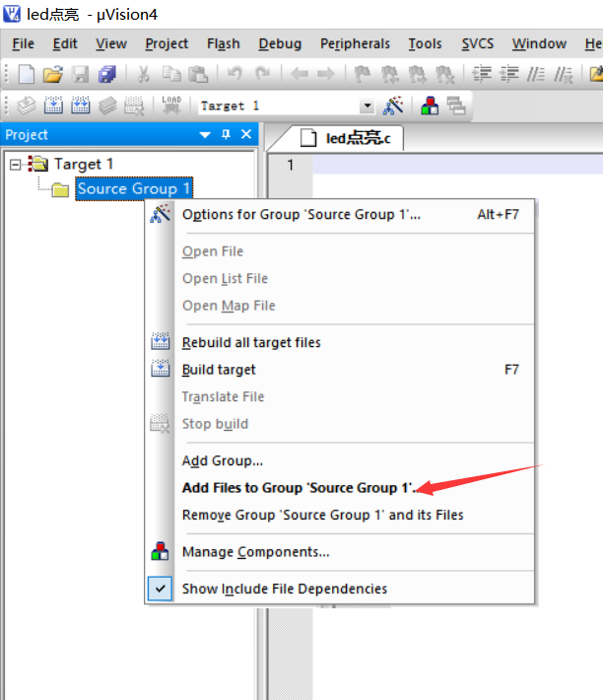
Task: Save current file via floppy icon
Action: pyautogui.click(x=81, y=74)
